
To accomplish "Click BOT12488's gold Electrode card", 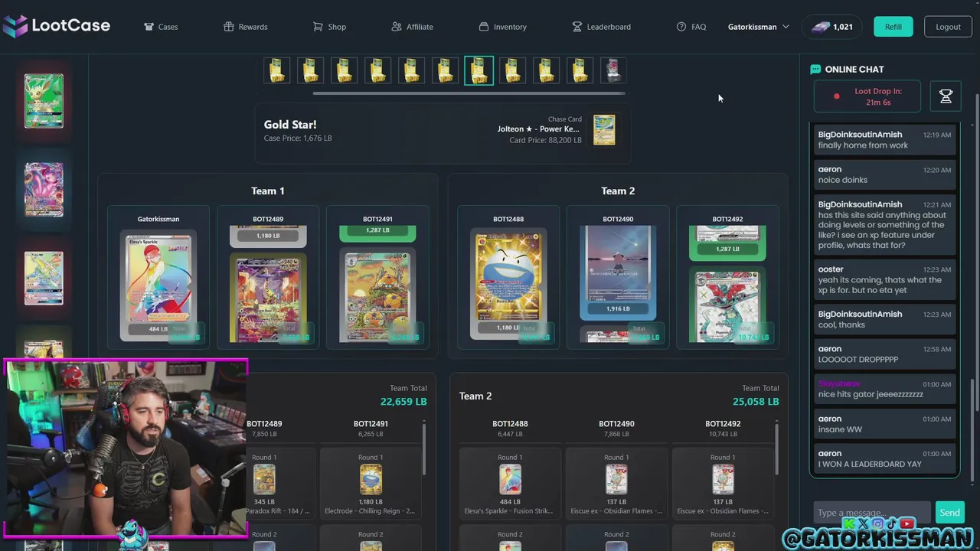I will click(x=508, y=285).
